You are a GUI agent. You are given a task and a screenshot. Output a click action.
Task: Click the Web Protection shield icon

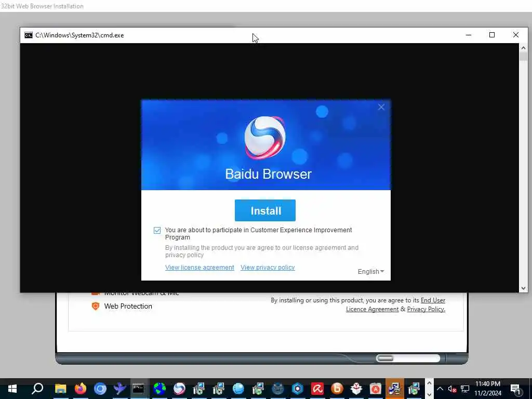pos(96,306)
